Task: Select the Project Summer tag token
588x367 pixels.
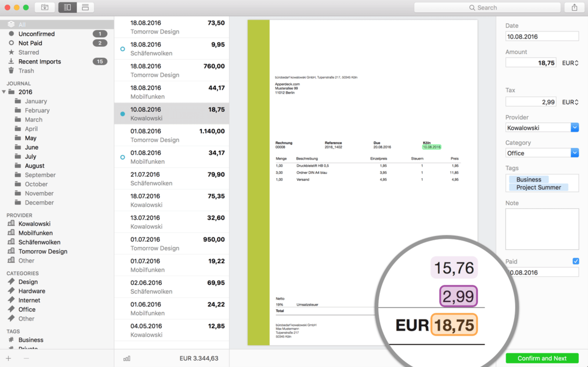Action: tap(538, 187)
